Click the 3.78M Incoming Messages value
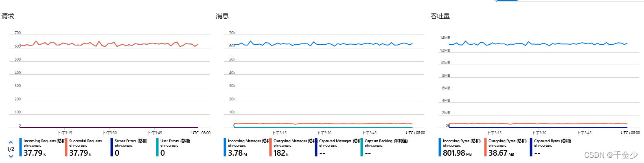The height and width of the screenshot is (163, 644). coord(237,153)
